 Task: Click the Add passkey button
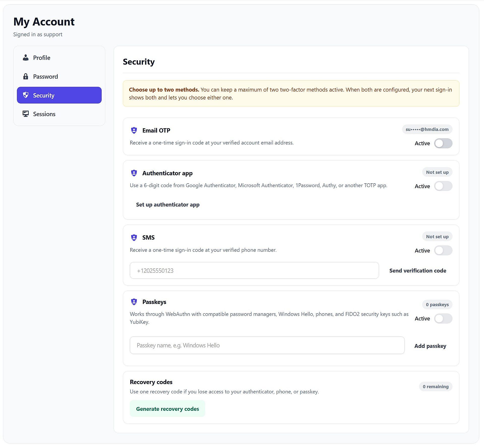[430, 346]
